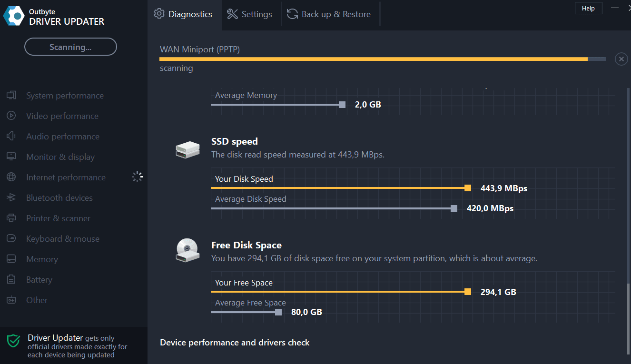This screenshot has width=631, height=364.
Task: Click the yellow scanning progress bar
Action: point(374,59)
